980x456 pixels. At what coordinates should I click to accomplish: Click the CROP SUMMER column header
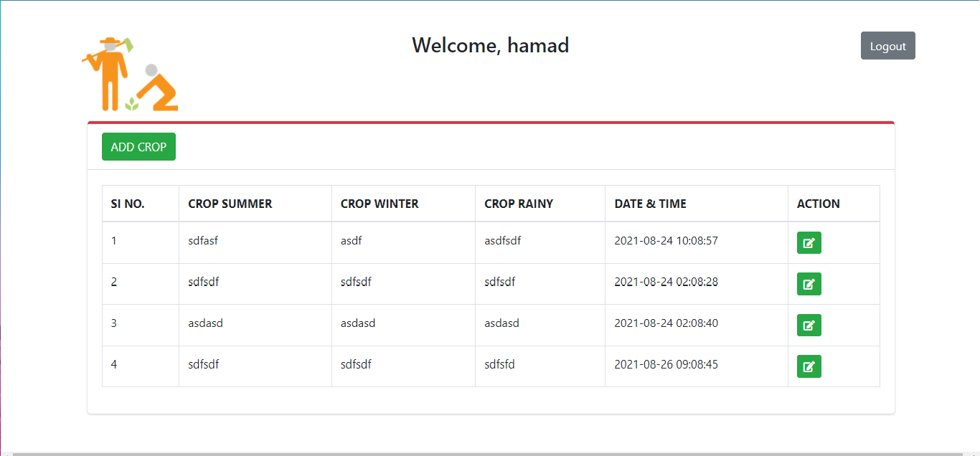pyautogui.click(x=230, y=204)
